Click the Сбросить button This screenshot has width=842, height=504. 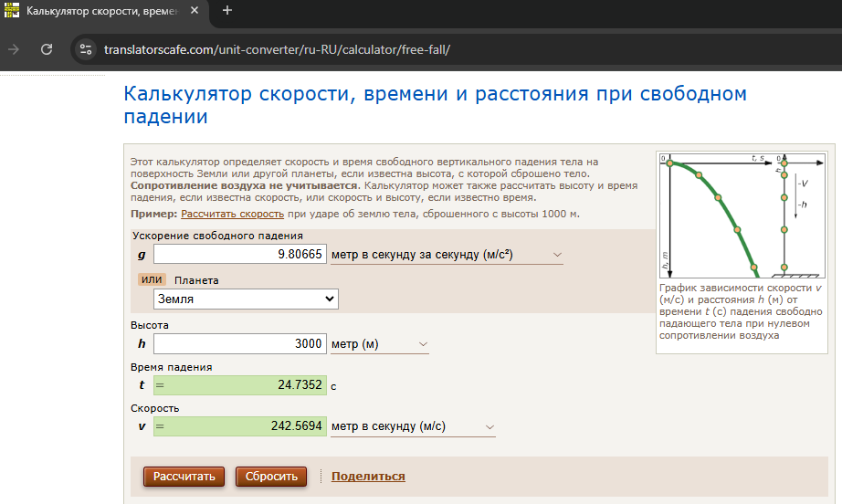(271, 476)
